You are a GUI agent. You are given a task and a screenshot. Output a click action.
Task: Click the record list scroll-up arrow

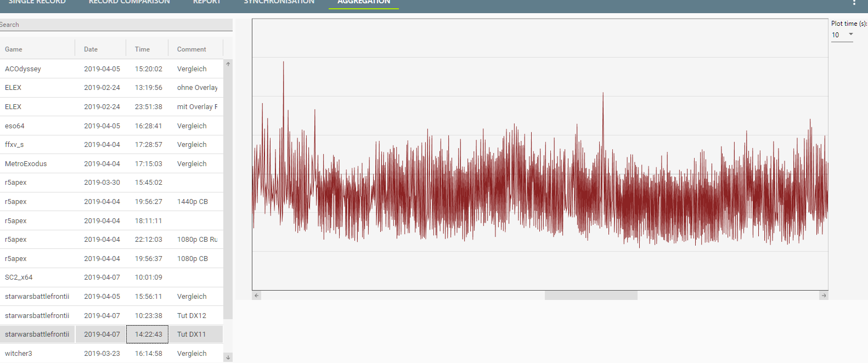(x=228, y=64)
